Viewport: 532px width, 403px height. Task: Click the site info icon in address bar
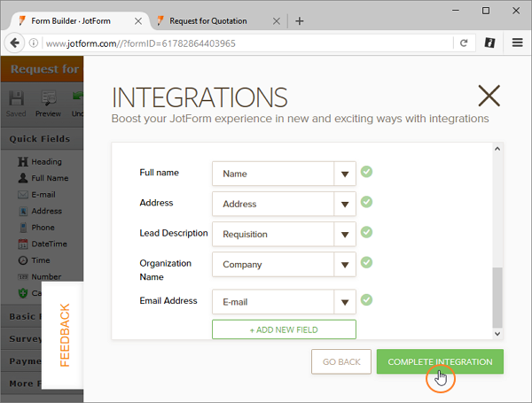[x=34, y=43]
